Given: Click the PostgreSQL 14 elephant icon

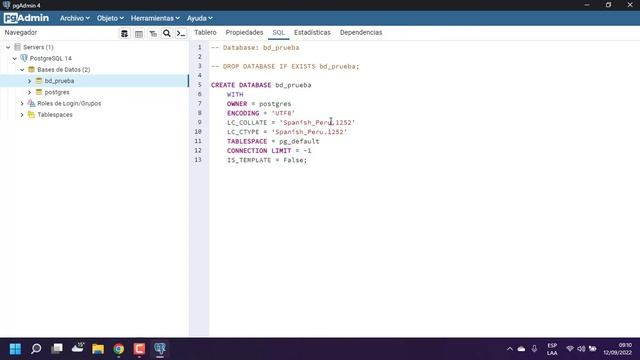Looking at the screenshot, I should tap(24, 58).
